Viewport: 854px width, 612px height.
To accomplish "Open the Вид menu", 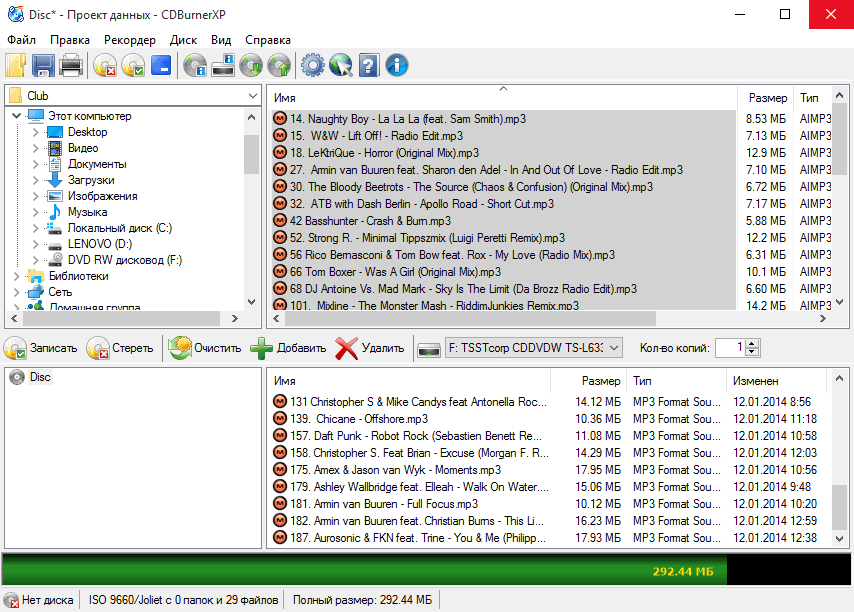I will click(221, 40).
